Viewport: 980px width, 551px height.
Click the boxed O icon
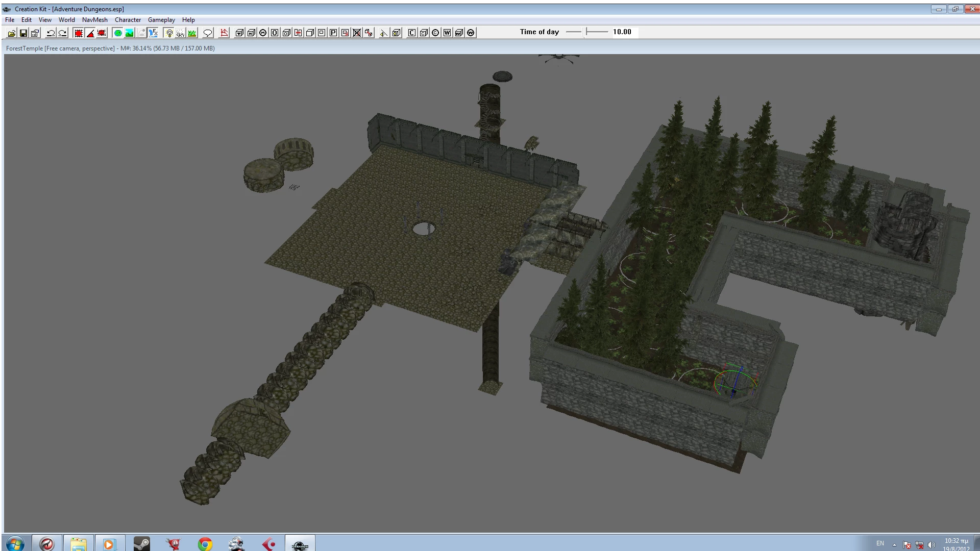click(x=275, y=33)
